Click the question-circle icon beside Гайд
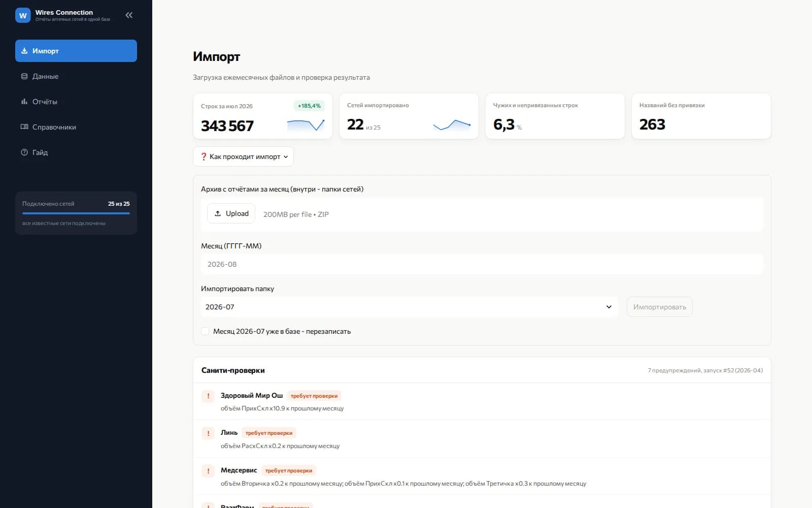Image resolution: width=812 pixels, height=508 pixels. 24,152
